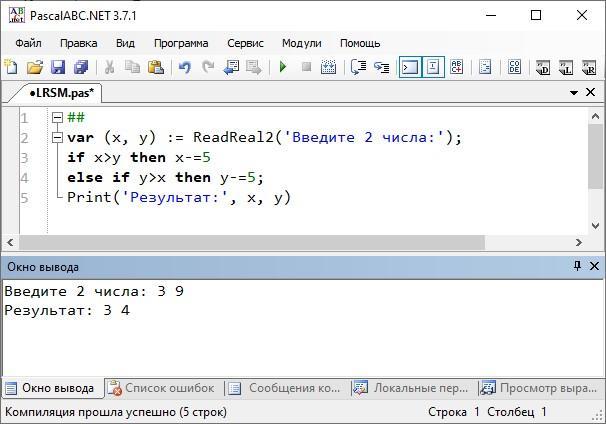Click the Save All toolbar icon
The width and height of the screenshot is (606, 424).
tap(81, 67)
